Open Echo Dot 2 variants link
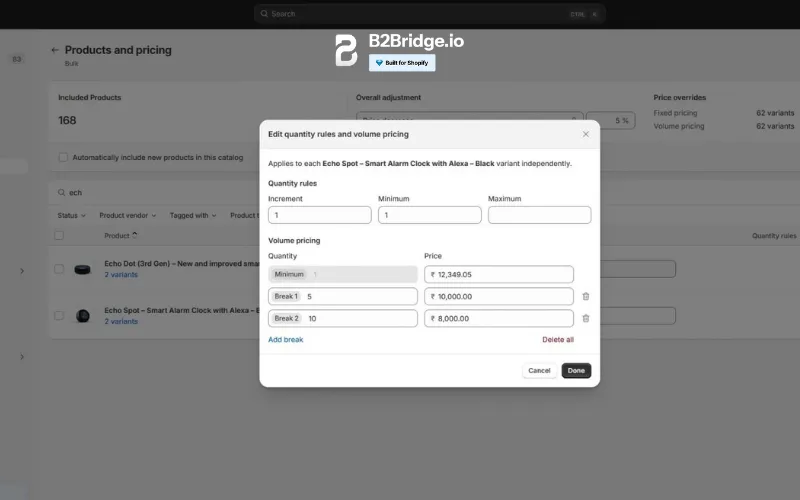 121,274
